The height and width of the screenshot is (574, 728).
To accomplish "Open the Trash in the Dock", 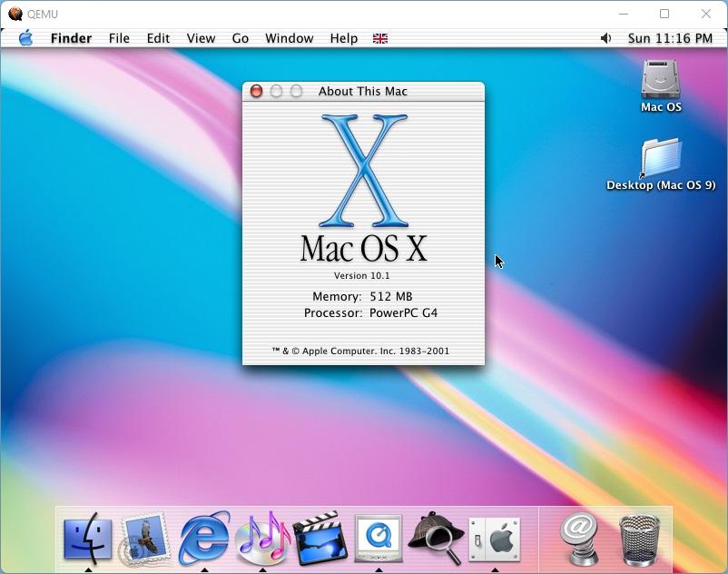I will click(x=641, y=539).
